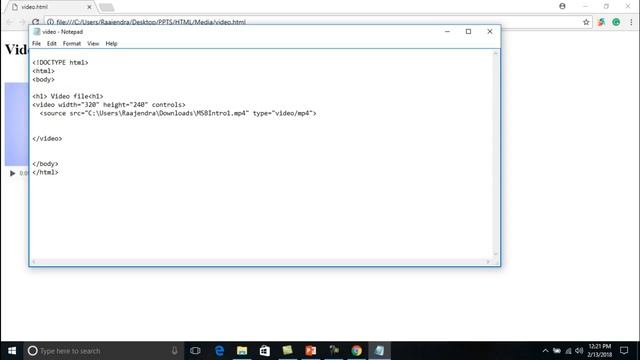Click the Notepad horizontal scrollbar right arrow
Image resolution: width=640 pixels, height=360 pixels.
(x=488, y=262)
